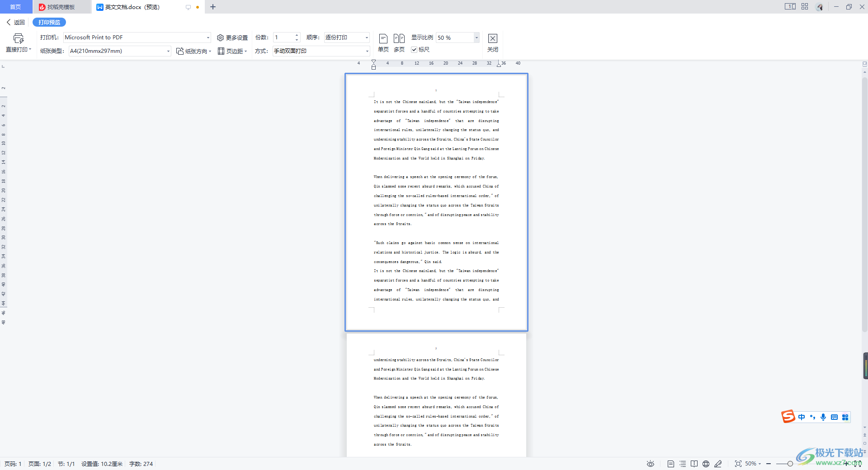Click the 页面: 1/2 status item
Viewport: 868px width, 470px height.
[40, 464]
